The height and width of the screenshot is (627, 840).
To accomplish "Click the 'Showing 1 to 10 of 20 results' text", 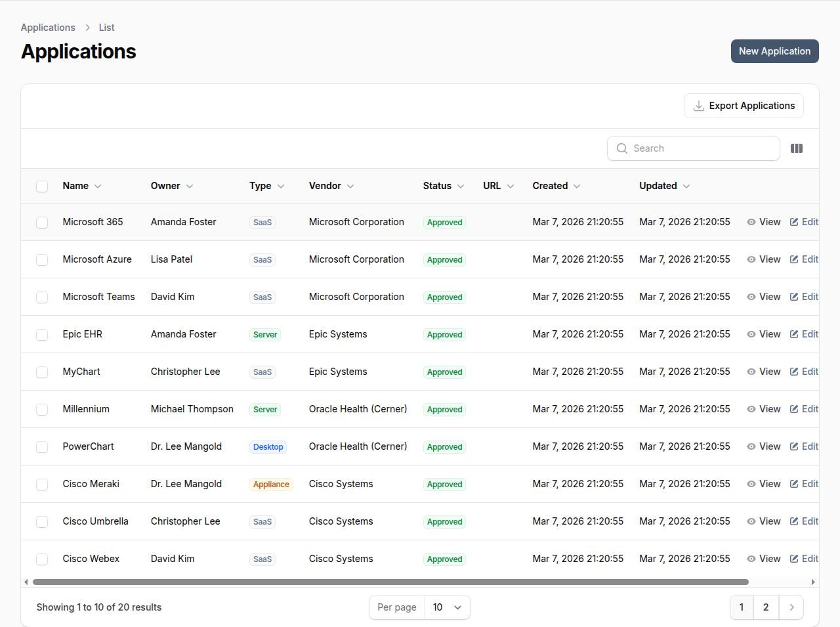I will click(x=99, y=607).
